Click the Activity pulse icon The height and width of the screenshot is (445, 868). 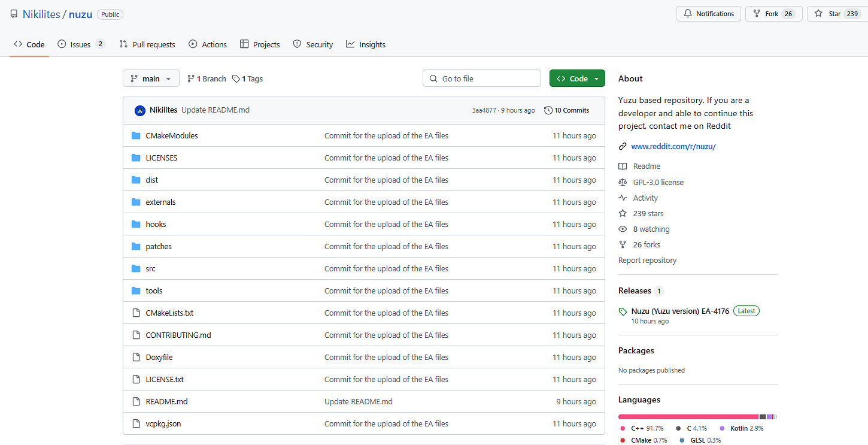pos(623,198)
